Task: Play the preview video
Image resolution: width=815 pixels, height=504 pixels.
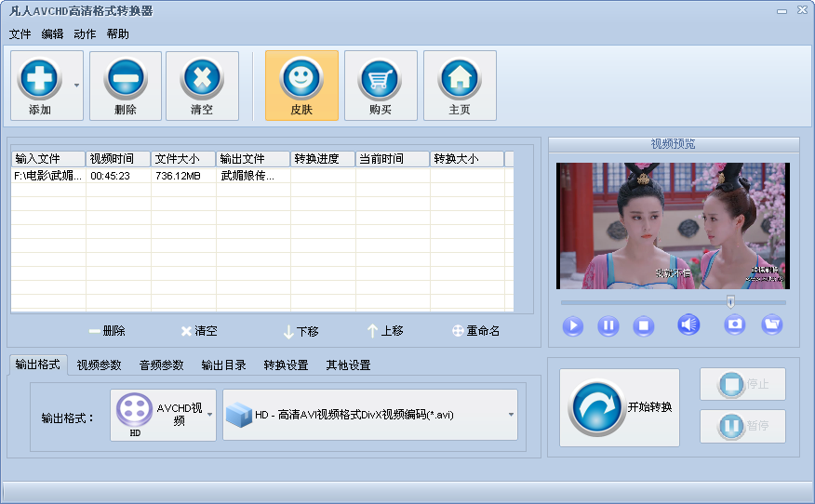Action: click(573, 326)
